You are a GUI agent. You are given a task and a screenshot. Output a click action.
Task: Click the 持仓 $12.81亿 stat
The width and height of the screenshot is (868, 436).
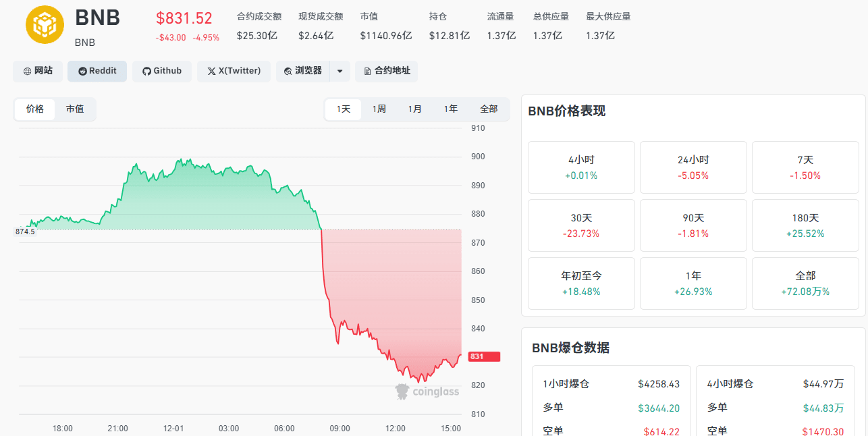(449, 26)
